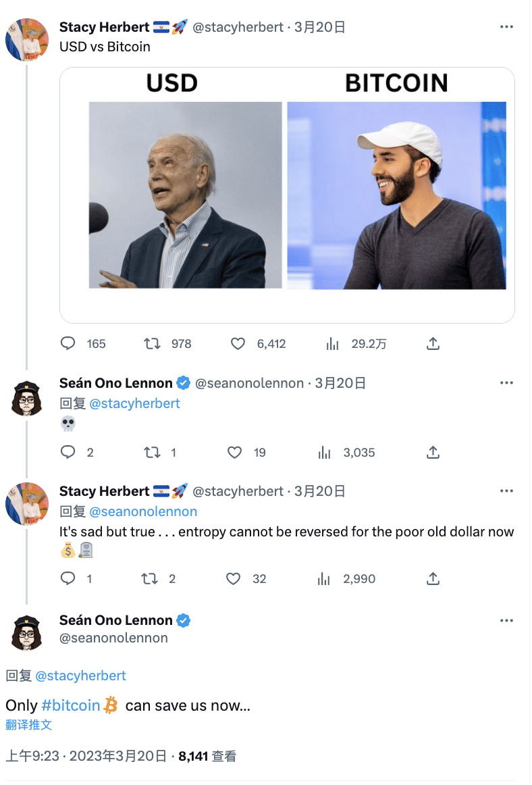Share the skull emoji reply tweet
The width and height of the screenshot is (532, 785).
click(x=433, y=453)
